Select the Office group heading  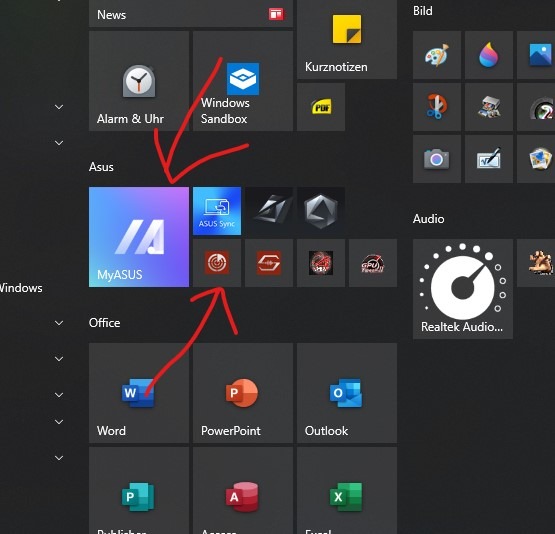104,323
